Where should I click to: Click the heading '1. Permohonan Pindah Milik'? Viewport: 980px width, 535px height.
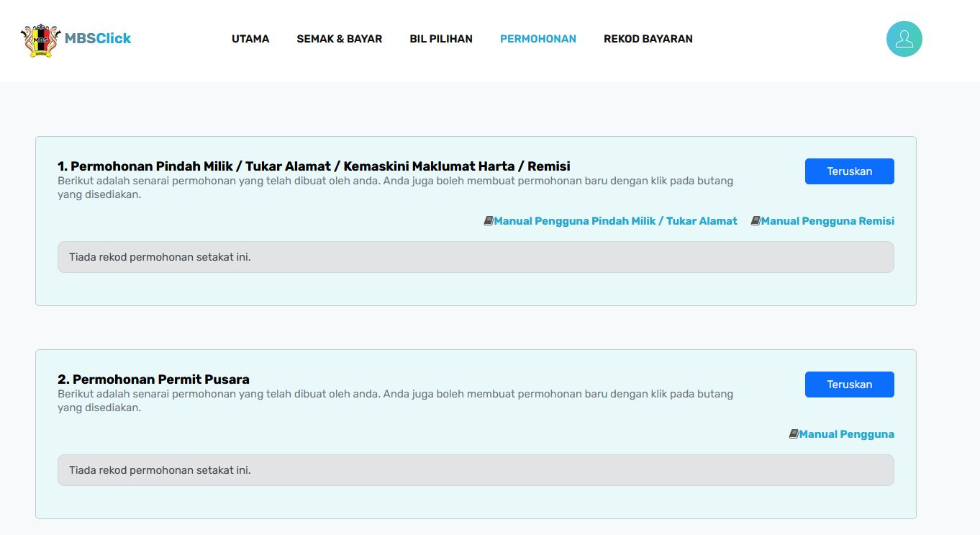(x=314, y=166)
